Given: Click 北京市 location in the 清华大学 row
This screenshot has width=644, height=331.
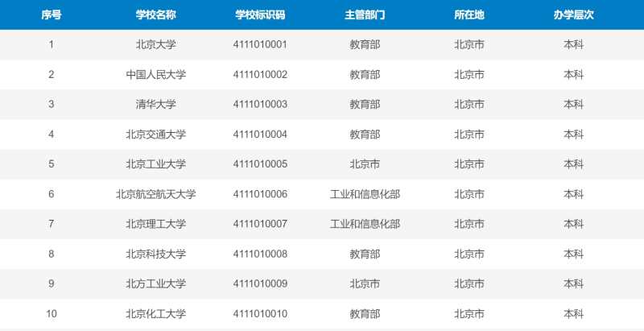Looking at the screenshot, I should (x=469, y=105).
